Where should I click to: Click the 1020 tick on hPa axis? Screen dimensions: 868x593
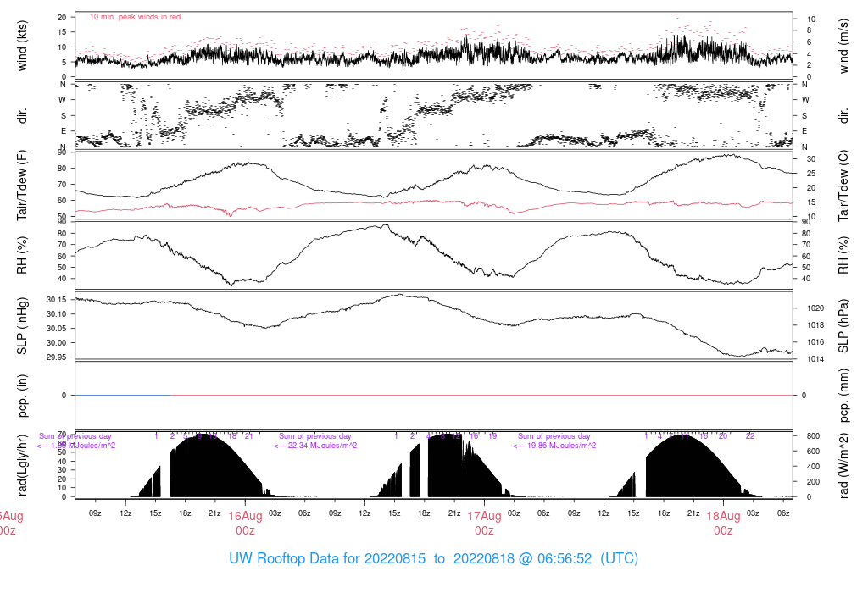[x=815, y=308]
